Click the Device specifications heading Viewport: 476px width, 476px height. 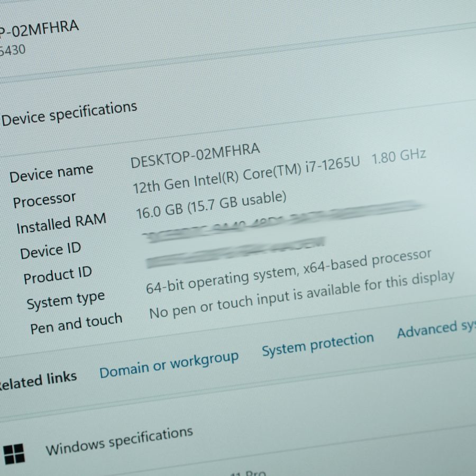tap(69, 113)
